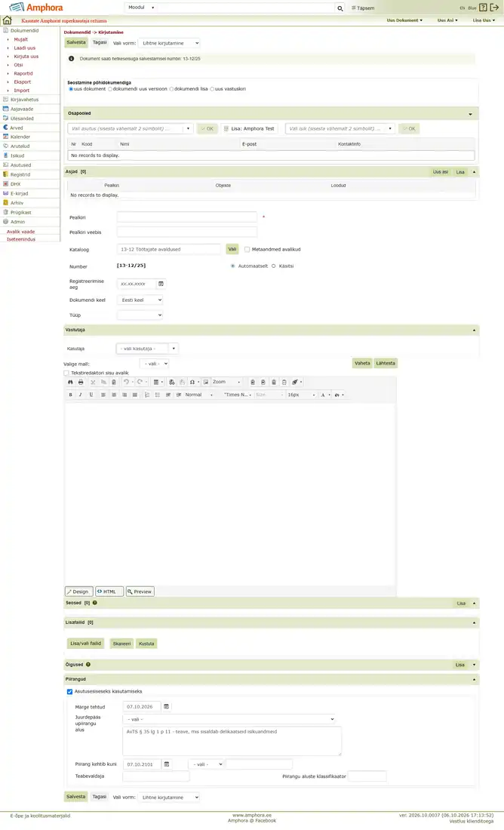Open 'Dokumendi keel' Eesti keel dropdown

click(140, 300)
